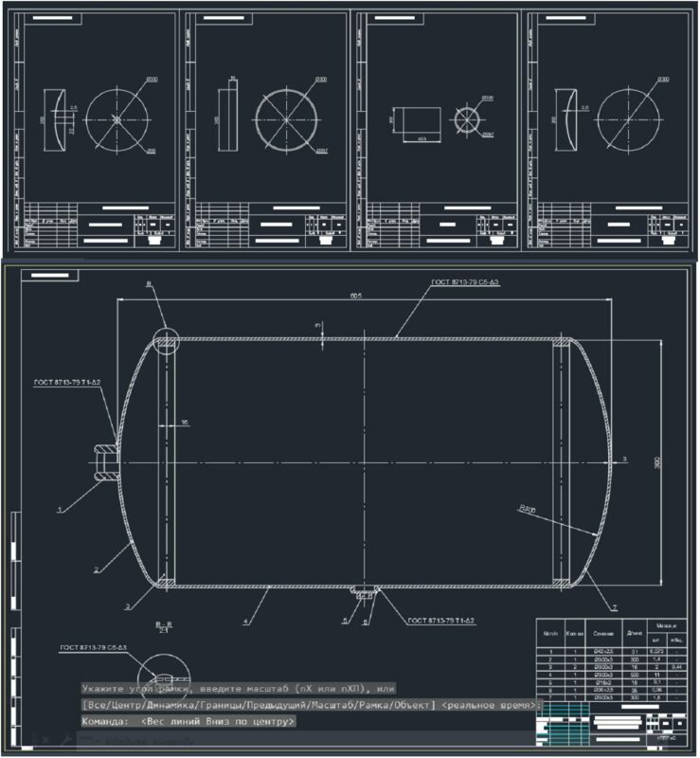Select the left nozzle fitting on the tank axis
This screenshot has width=700, height=758.
click(x=106, y=462)
